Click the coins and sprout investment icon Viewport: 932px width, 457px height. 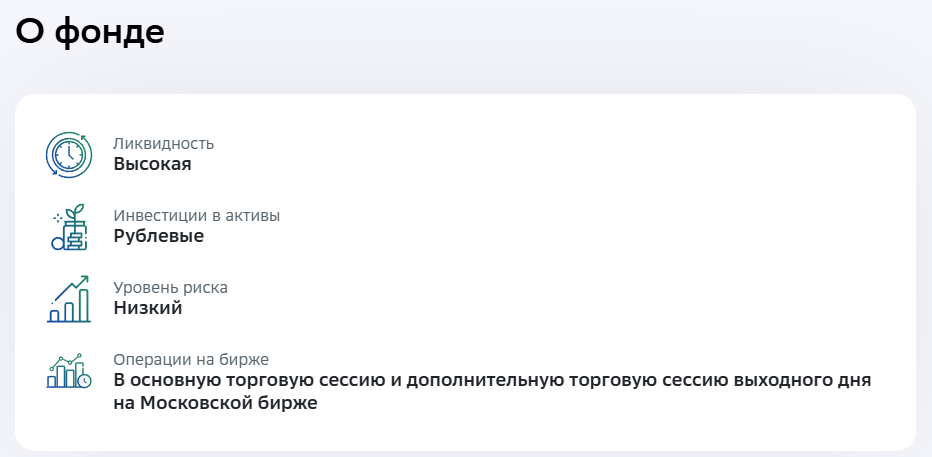[69, 228]
